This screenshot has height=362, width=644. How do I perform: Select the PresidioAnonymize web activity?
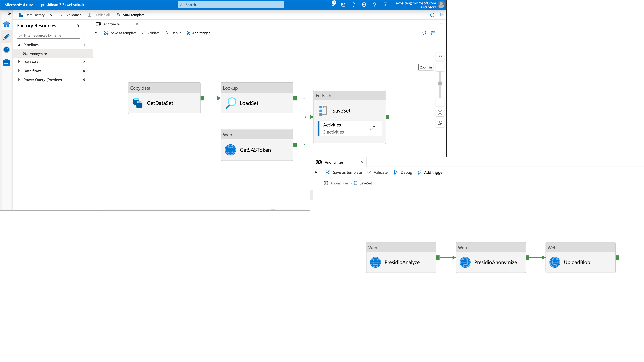[491, 257]
